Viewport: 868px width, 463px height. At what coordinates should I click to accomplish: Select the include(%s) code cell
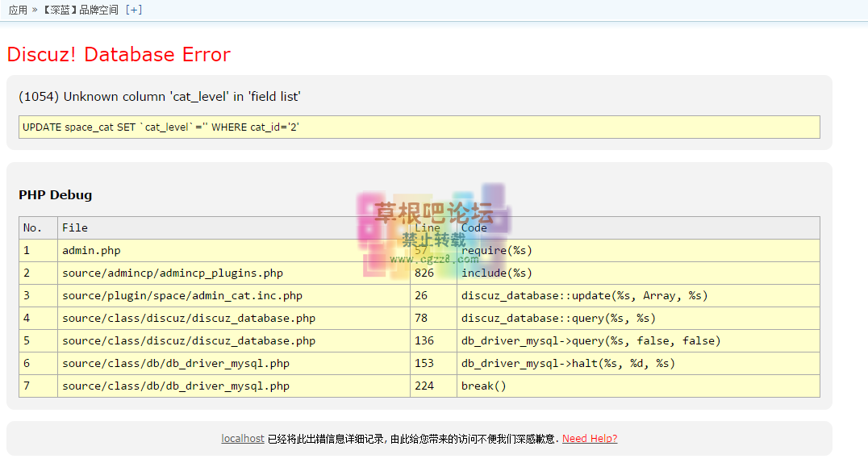pyautogui.click(x=638, y=273)
